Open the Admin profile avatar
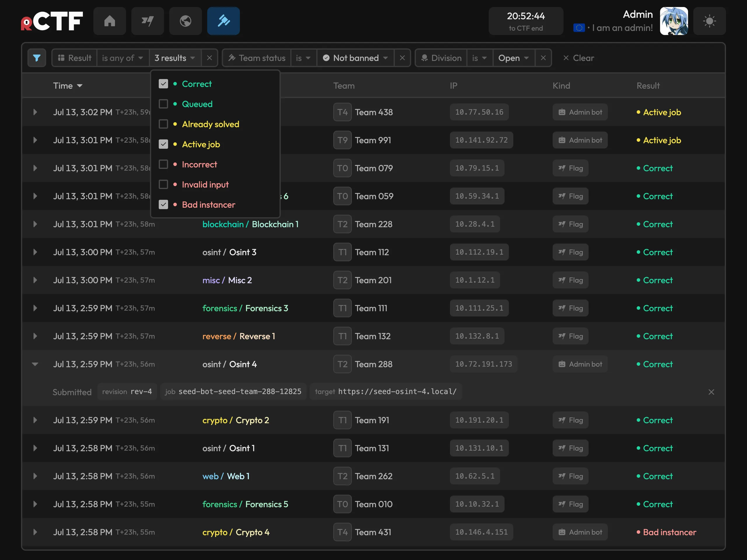The height and width of the screenshot is (560, 747). 674,21
